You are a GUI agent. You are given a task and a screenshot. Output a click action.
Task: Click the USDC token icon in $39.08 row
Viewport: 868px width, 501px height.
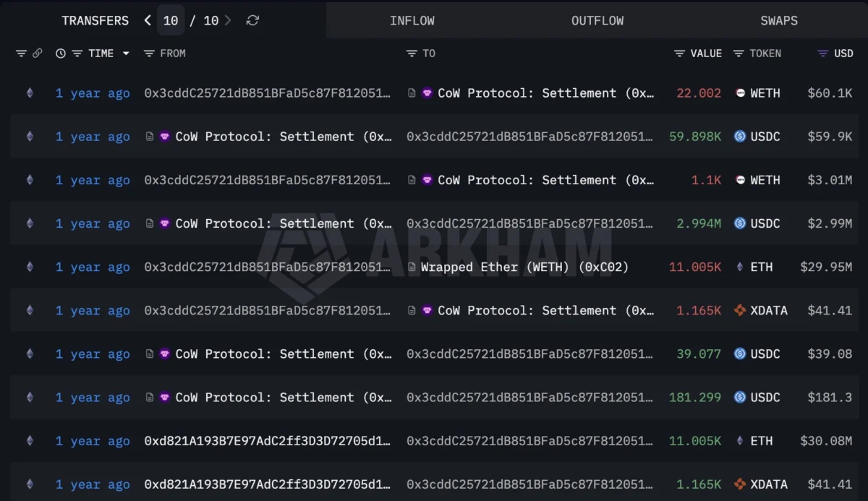click(x=740, y=354)
